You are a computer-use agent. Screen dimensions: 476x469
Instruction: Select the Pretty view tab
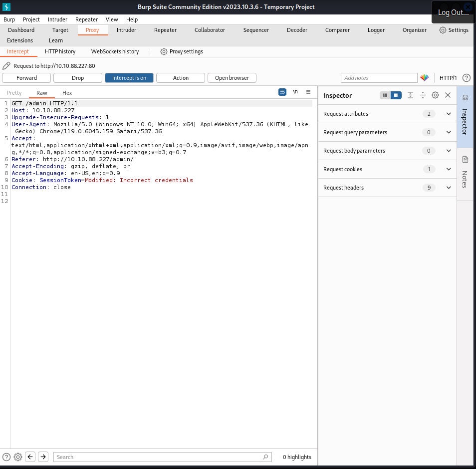pos(14,93)
